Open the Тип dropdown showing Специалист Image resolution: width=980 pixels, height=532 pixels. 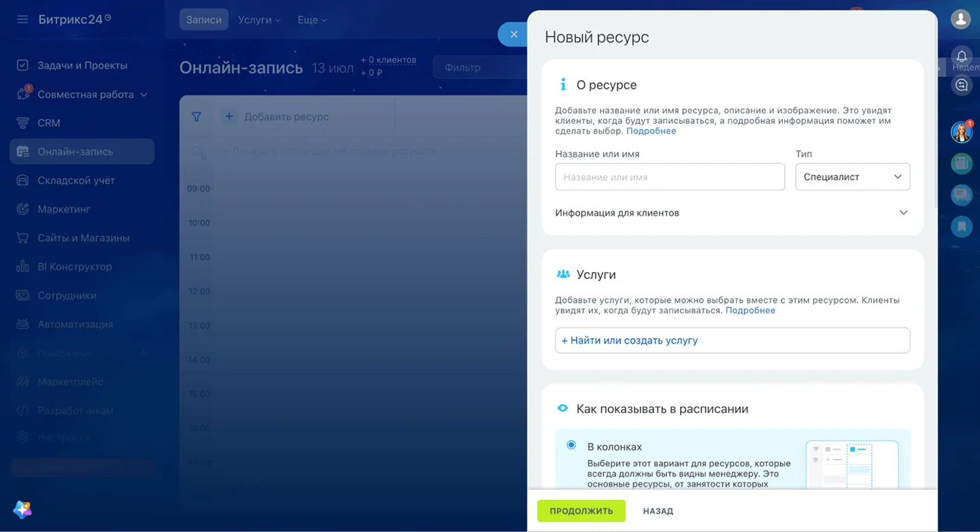pos(853,177)
